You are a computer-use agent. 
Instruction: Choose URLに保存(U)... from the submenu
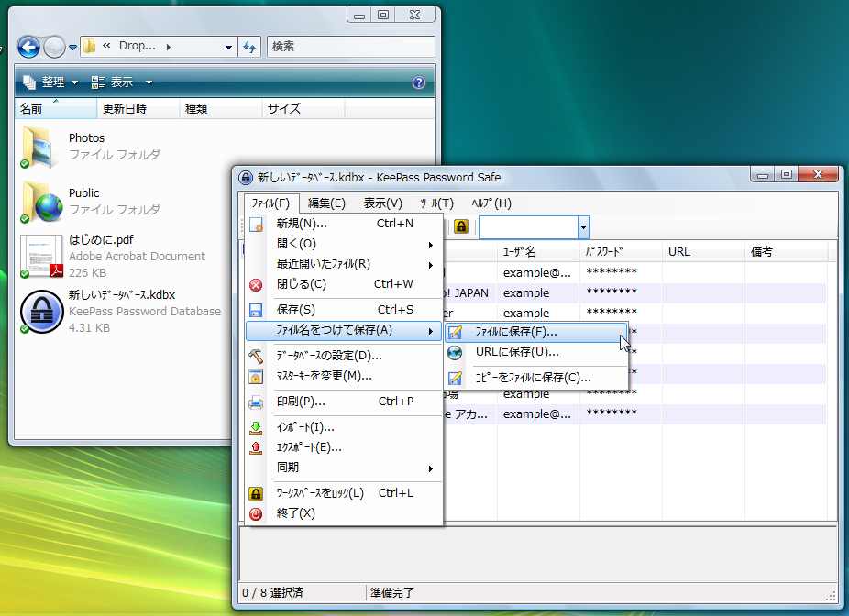[x=536, y=352]
